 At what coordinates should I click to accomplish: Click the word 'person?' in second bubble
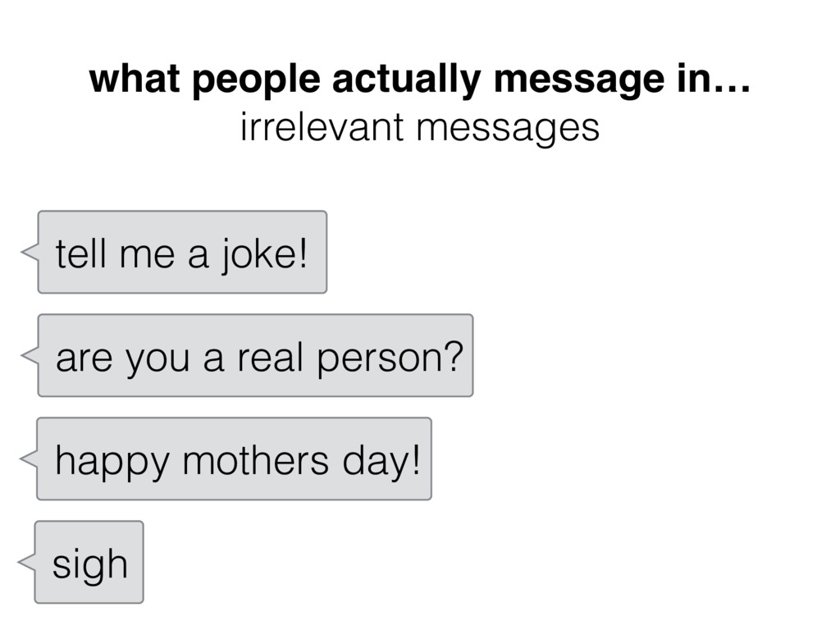[x=390, y=359]
